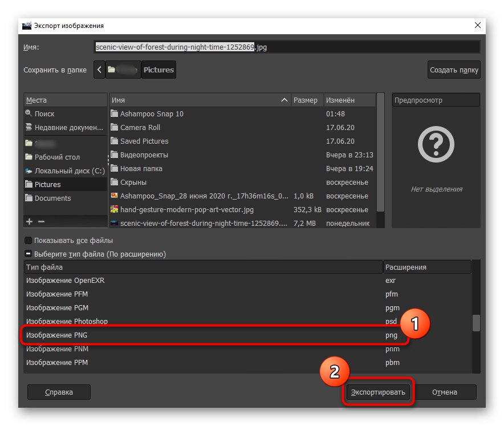The width and height of the screenshot is (504, 426).
Task: Select the Новая папка folder
Action: [x=242, y=168]
